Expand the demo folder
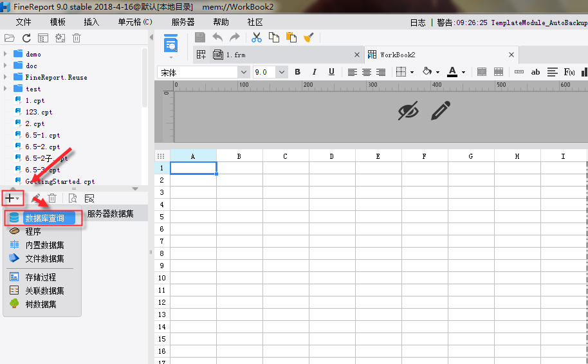Screen dimensions: 588x364 [x=5, y=54]
